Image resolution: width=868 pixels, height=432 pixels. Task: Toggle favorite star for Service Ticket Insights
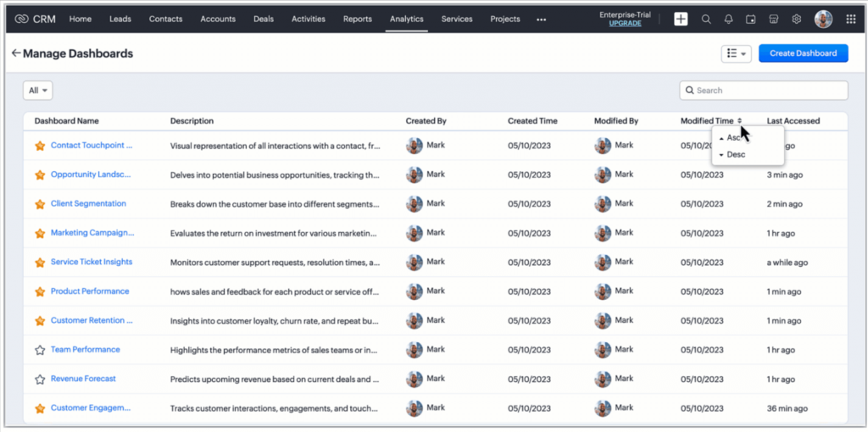(39, 263)
